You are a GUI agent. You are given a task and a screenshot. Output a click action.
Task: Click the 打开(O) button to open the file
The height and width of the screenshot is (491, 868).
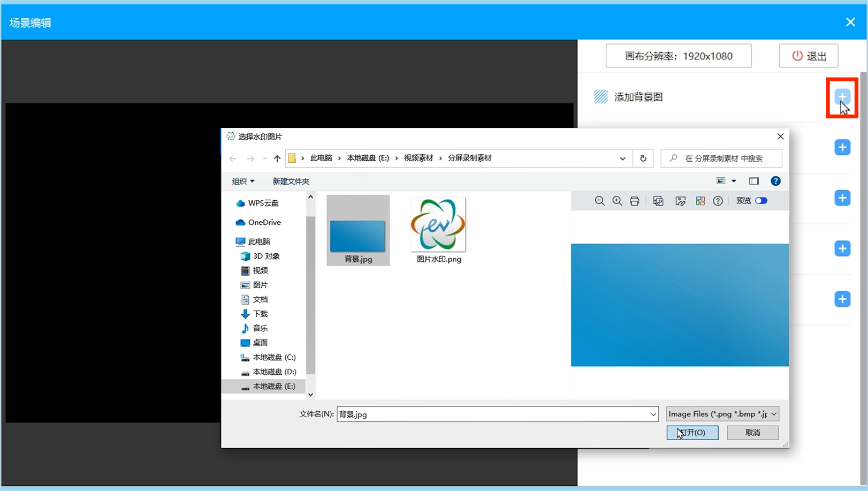pos(692,432)
